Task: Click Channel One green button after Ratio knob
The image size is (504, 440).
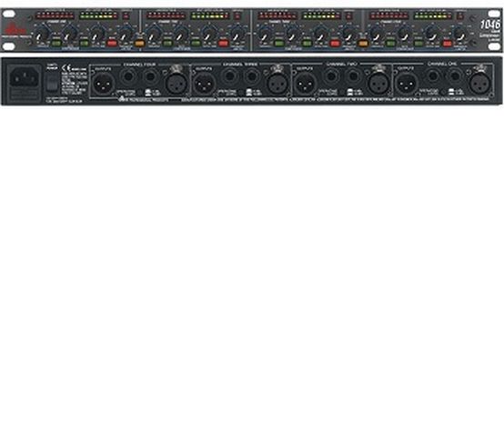Action: 85,43
